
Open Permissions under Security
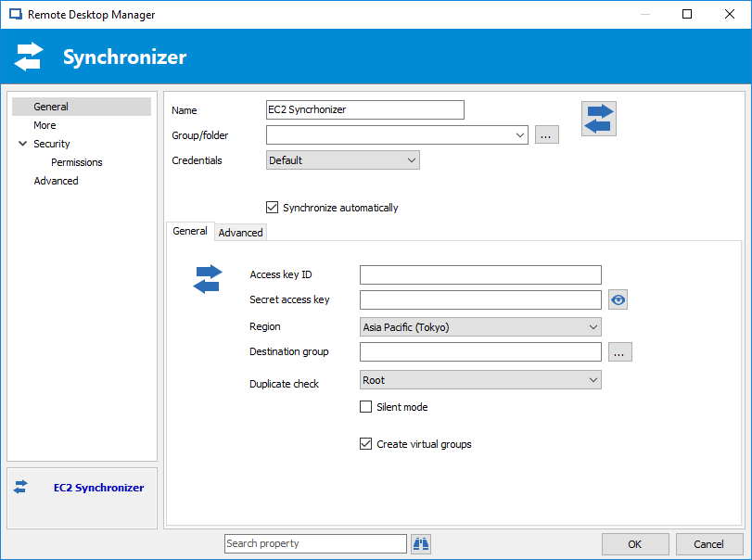click(x=77, y=162)
